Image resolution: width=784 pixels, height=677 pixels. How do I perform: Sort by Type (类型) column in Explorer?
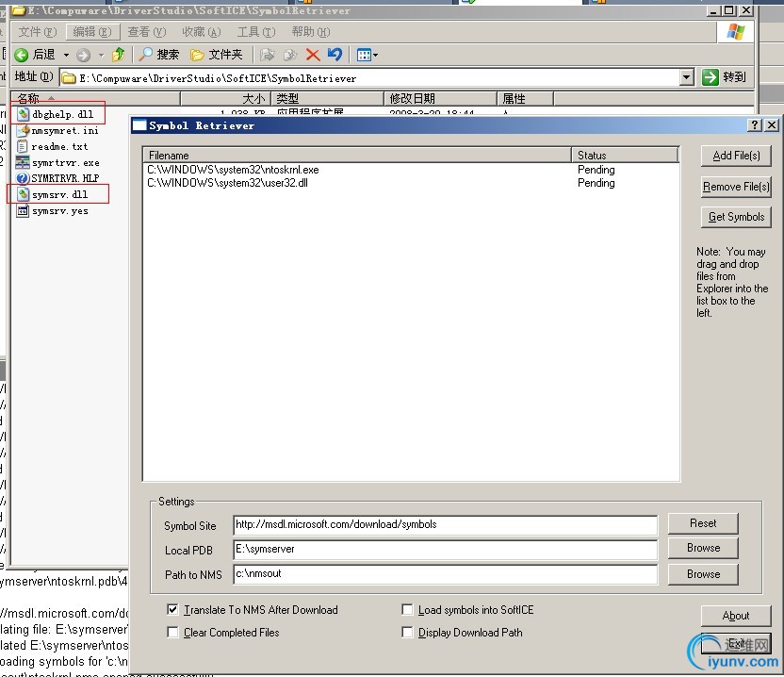[x=328, y=98]
